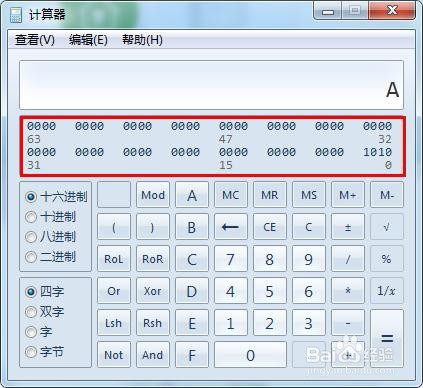Open the 查看(V) menu

[35, 40]
